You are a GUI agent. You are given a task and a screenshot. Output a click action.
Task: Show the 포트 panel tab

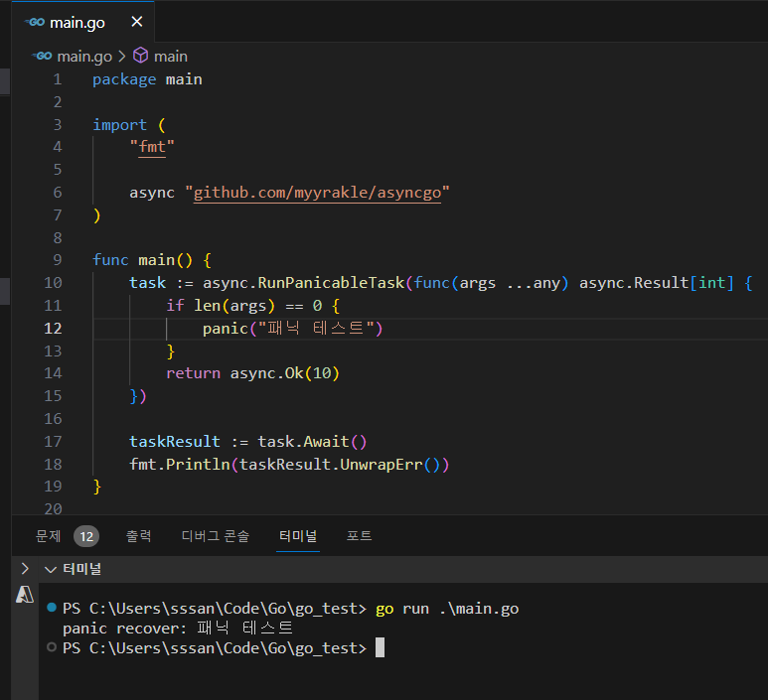[x=359, y=536]
